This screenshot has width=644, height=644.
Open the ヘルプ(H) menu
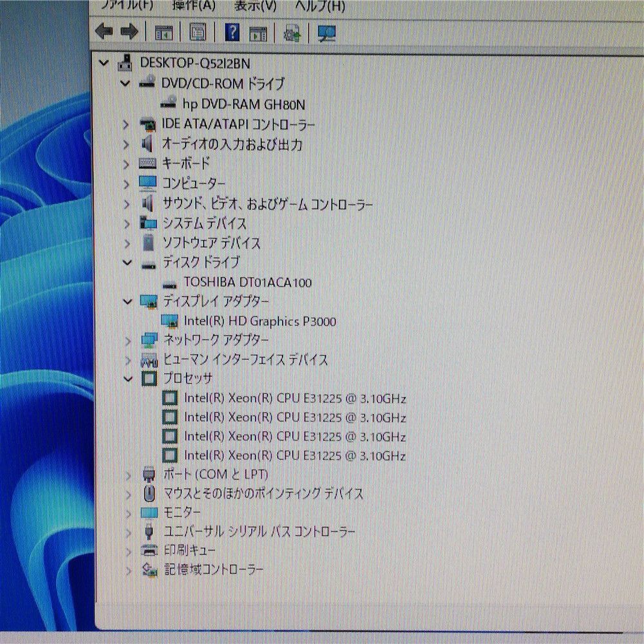pos(319,5)
